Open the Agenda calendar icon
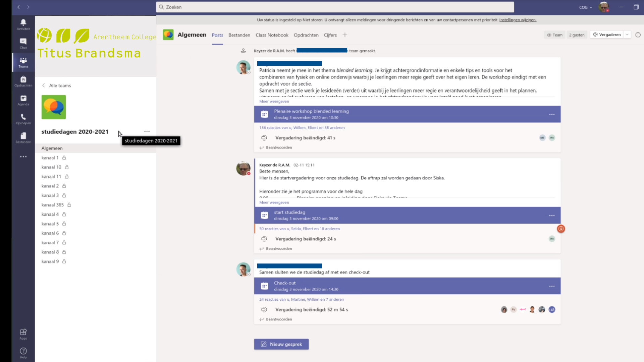 [23, 100]
